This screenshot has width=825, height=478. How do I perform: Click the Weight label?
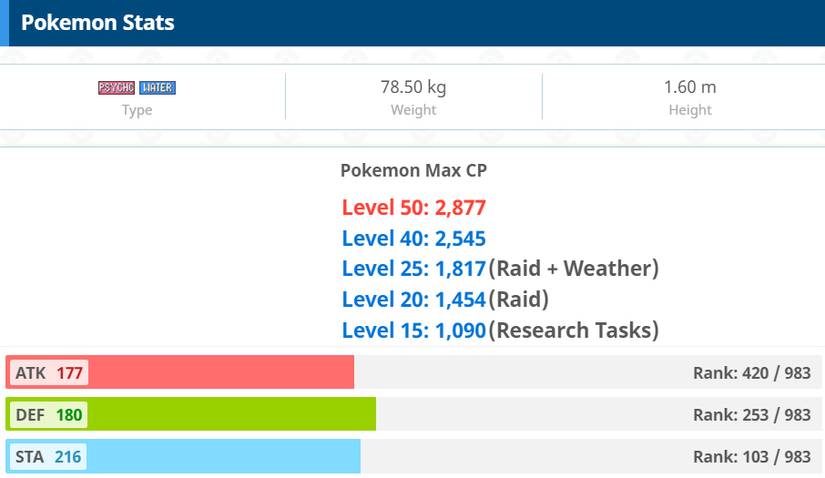[x=413, y=110]
